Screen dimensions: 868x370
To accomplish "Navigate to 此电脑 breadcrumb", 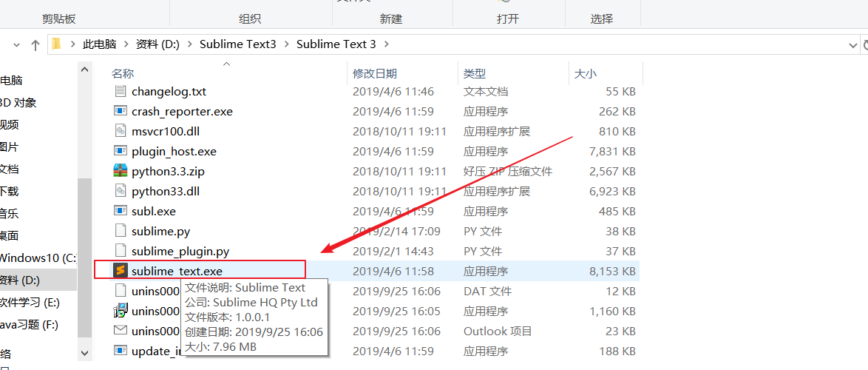I will pyautogui.click(x=101, y=44).
